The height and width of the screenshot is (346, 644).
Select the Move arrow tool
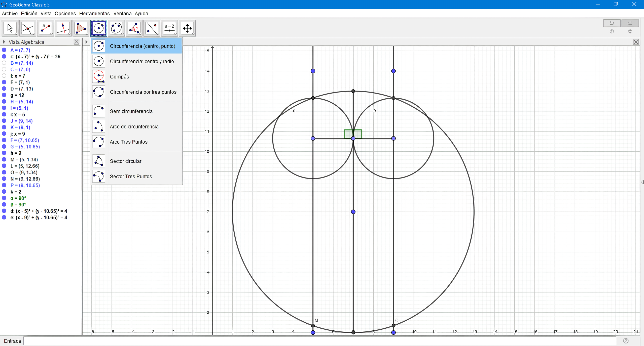point(10,28)
